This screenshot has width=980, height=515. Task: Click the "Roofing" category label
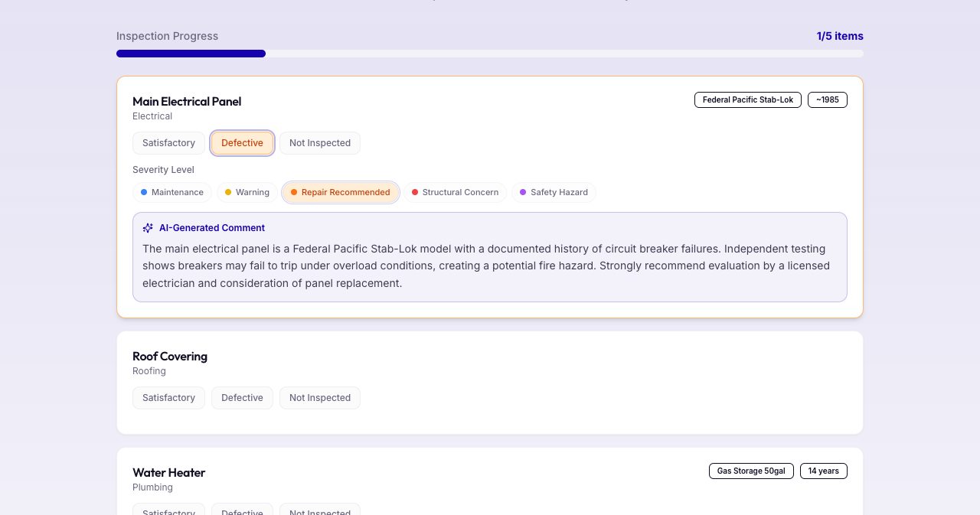click(149, 371)
